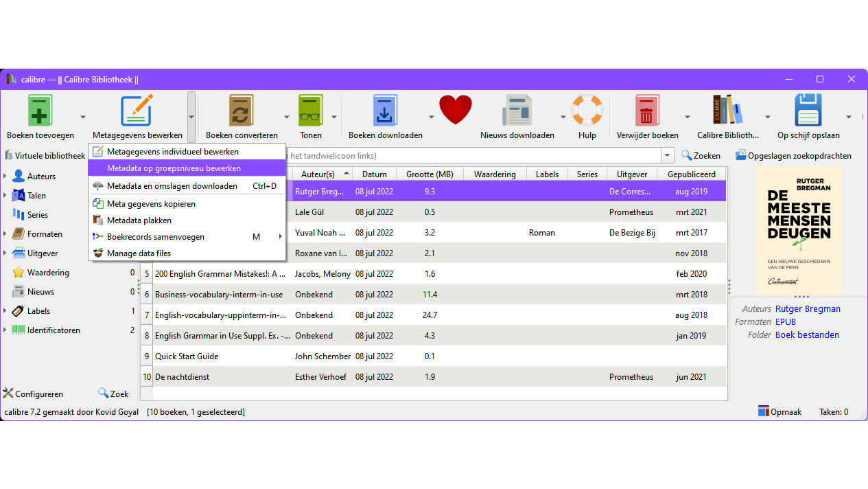Sort by the Auteur(s) column header
868x489 pixels.
(x=322, y=174)
